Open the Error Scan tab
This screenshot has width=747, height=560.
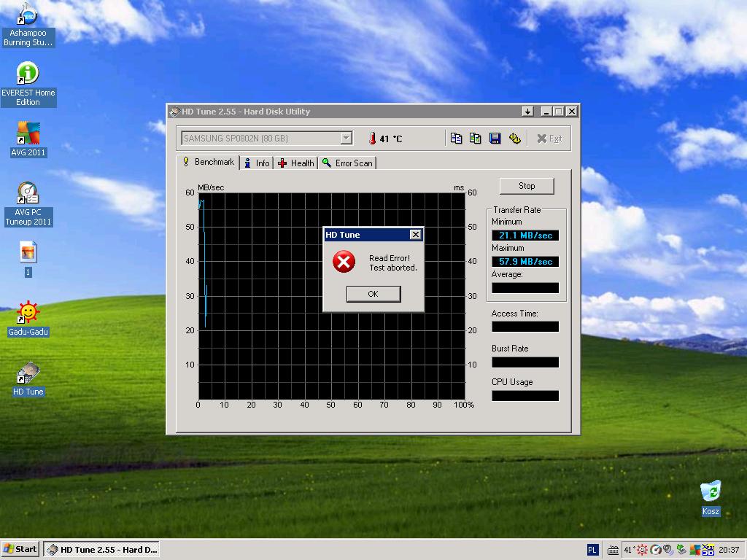(347, 163)
